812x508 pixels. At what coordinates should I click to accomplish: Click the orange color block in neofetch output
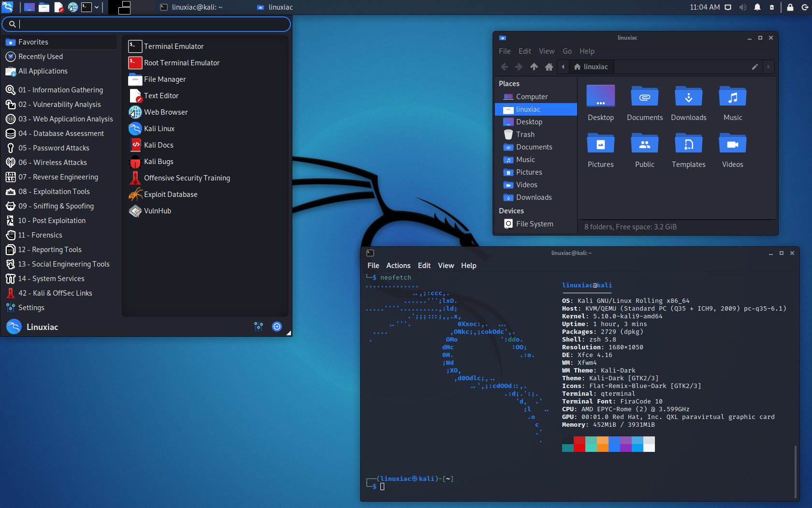click(x=603, y=444)
